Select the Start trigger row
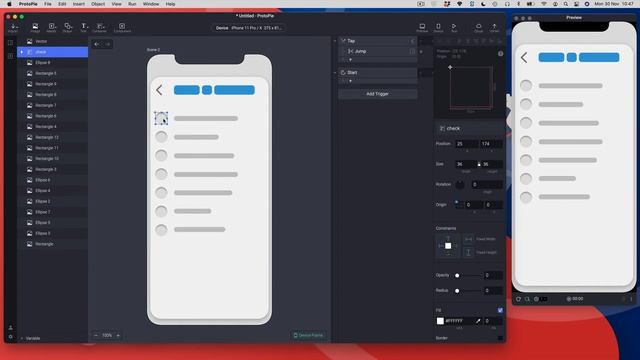The height and width of the screenshot is (360, 640). click(378, 73)
